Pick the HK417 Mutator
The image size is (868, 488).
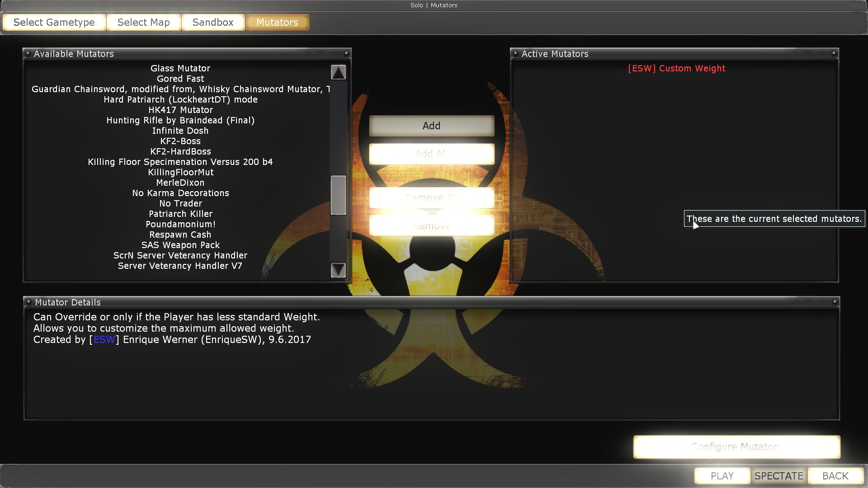coord(180,110)
